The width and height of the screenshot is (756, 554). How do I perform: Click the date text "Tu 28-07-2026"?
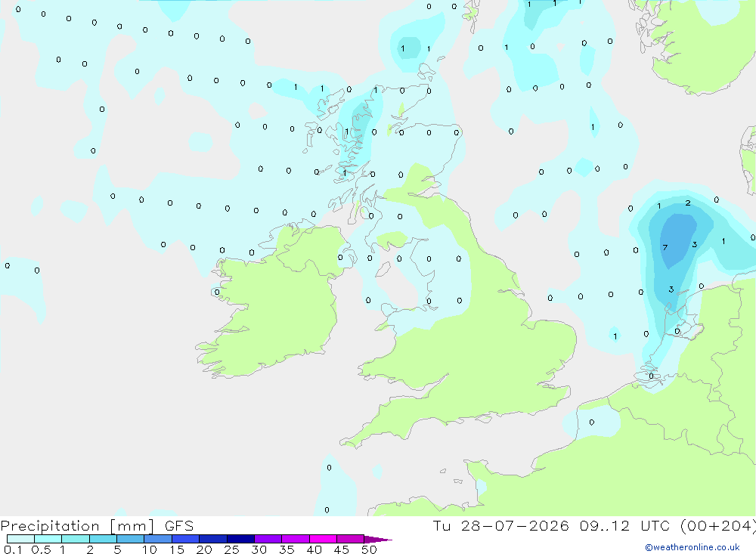(500, 525)
